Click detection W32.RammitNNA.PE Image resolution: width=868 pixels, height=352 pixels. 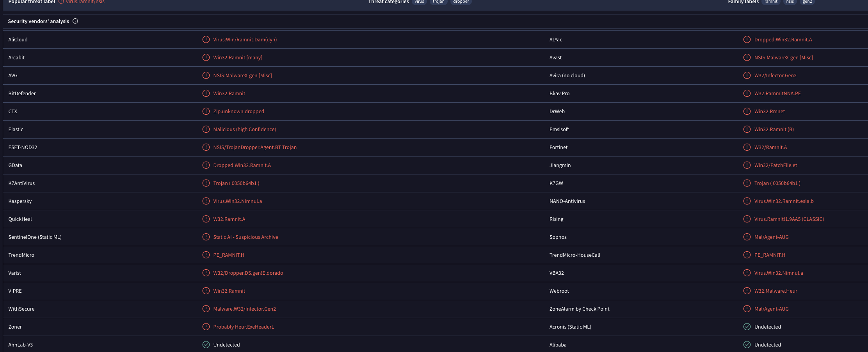pos(777,93)
